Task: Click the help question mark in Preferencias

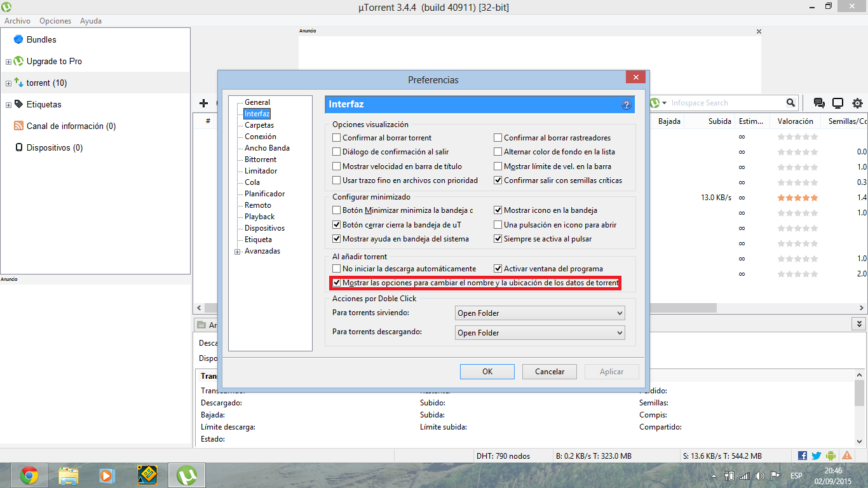Action: pyautogui.click(x=626, y=105)
